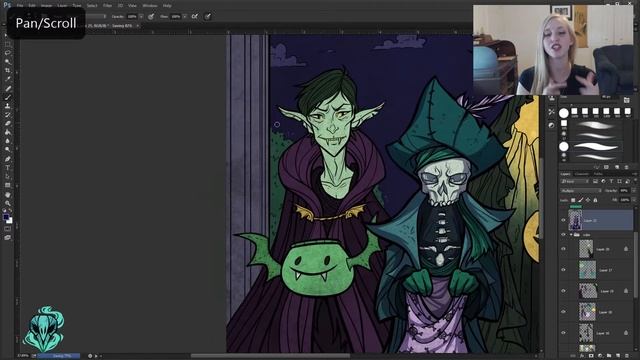Open the brush presets folder icon

[627, 100]
